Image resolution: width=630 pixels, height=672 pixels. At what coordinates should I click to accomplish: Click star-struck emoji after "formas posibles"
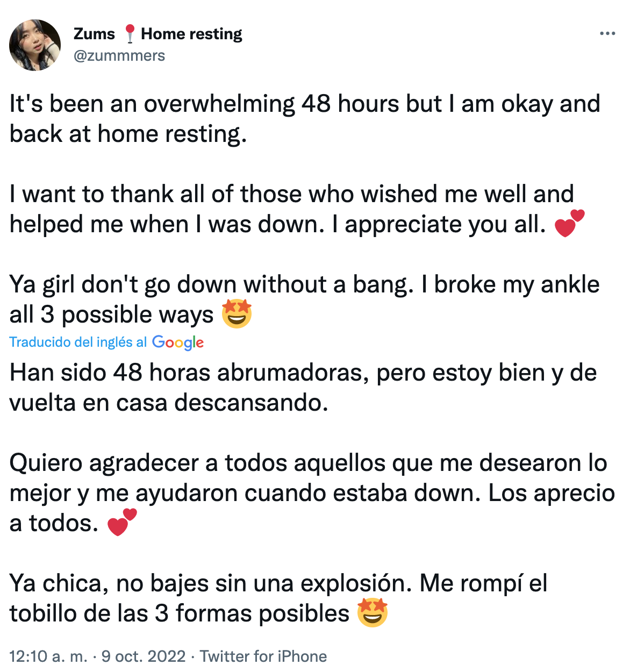[373, 613]
